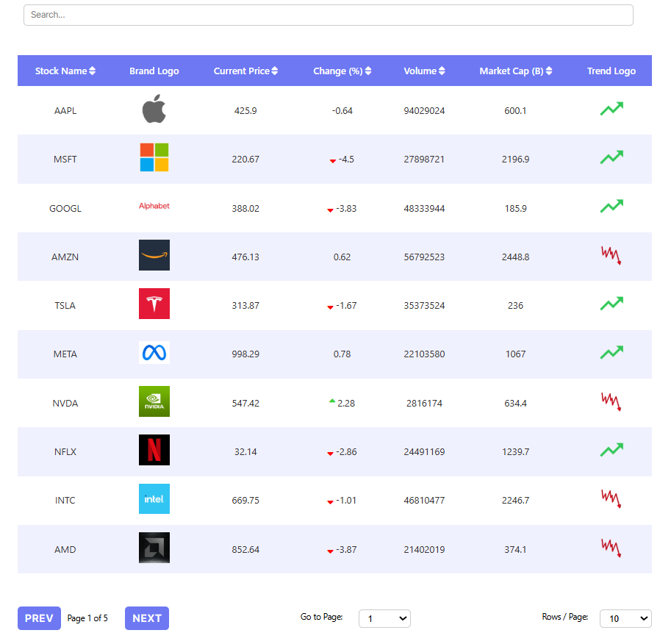Click the upward trend icon for AAPL

coord(611,109)
